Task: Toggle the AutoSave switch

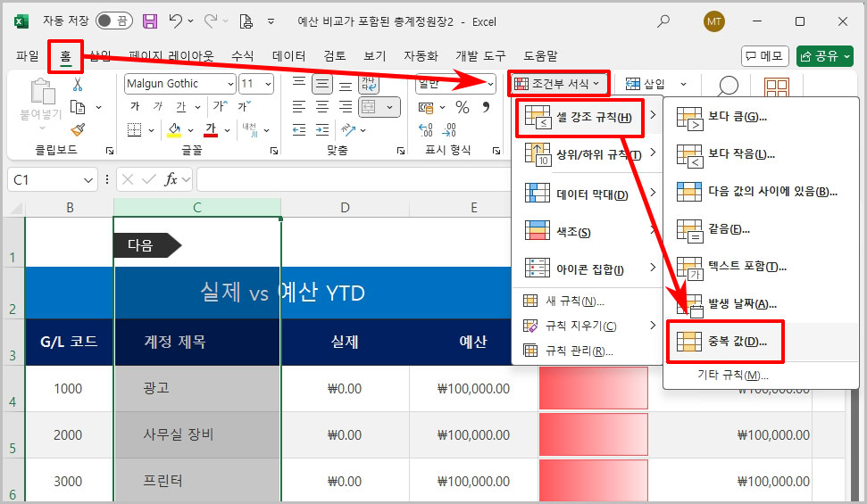Action: (113, 21)
